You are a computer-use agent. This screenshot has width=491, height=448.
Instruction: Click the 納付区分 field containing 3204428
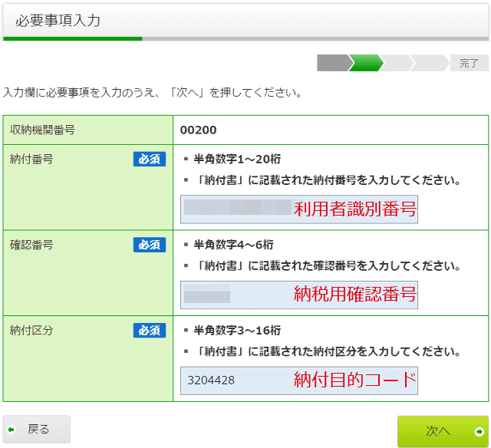(x=234, y=380)
